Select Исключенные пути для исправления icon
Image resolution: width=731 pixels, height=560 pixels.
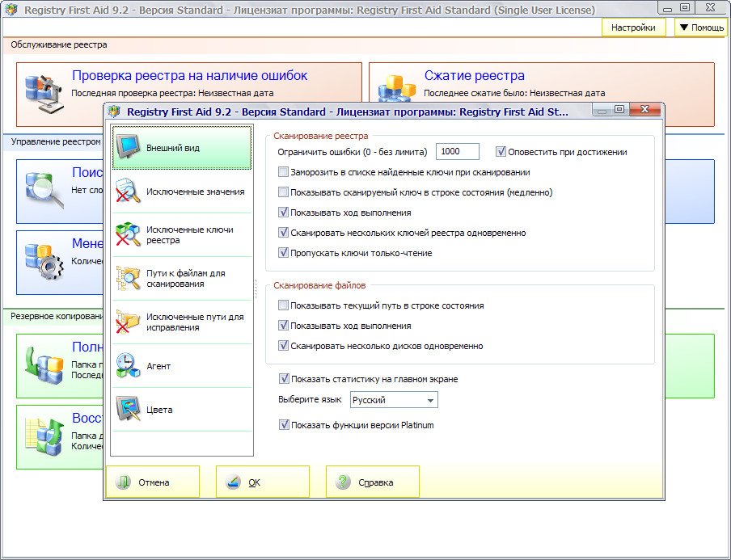(x=128, y=322)
